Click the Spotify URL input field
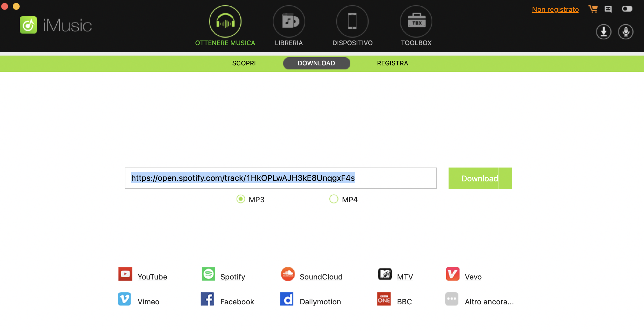Screen dimensions: 644x331 point(281,178)
